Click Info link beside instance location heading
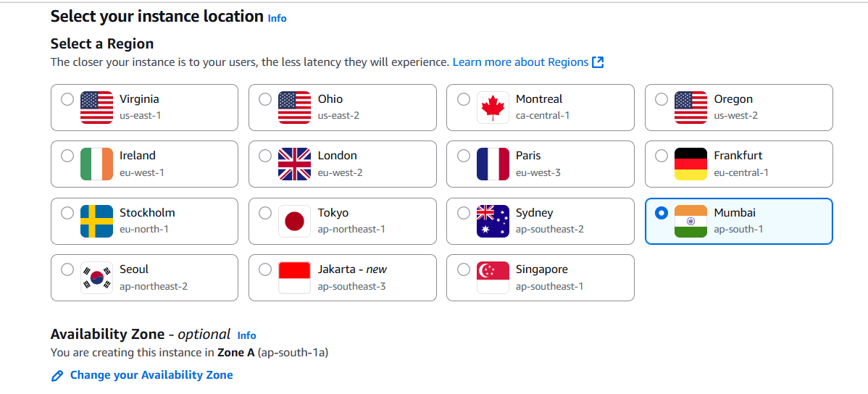The width and height of the screenshot is (868, 394). (277, 18)
